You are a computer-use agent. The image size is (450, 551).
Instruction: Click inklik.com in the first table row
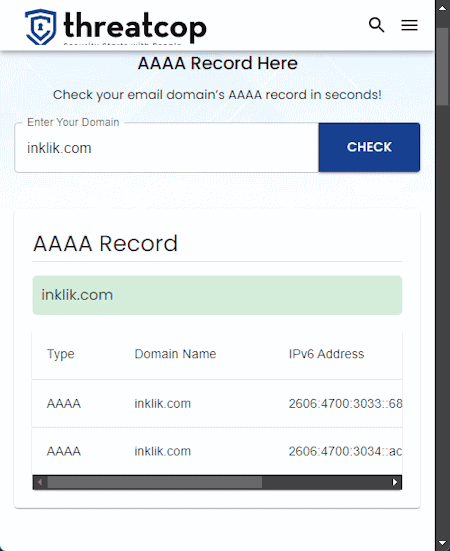pyautogui.click(x=163, y=403)
